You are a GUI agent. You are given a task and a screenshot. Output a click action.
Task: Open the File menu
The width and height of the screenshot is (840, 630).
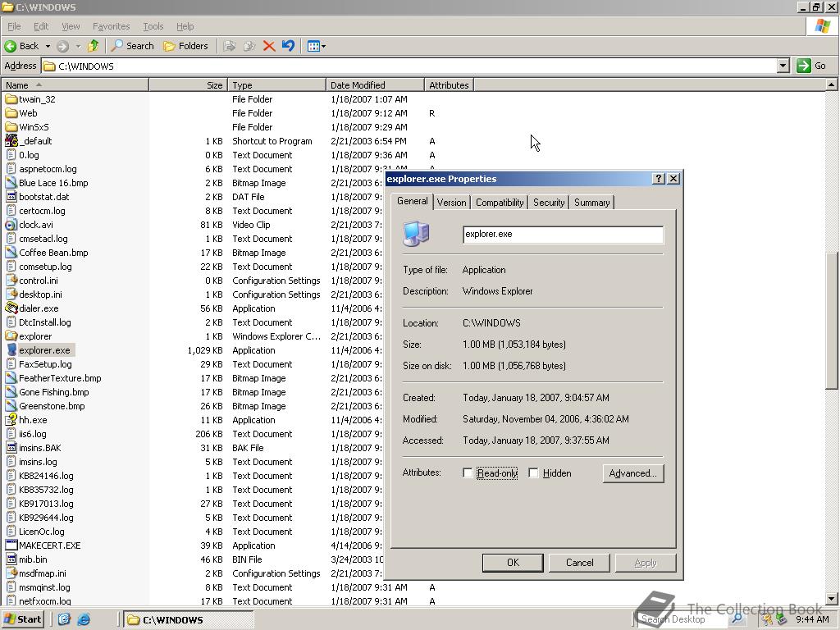point(14,26)
